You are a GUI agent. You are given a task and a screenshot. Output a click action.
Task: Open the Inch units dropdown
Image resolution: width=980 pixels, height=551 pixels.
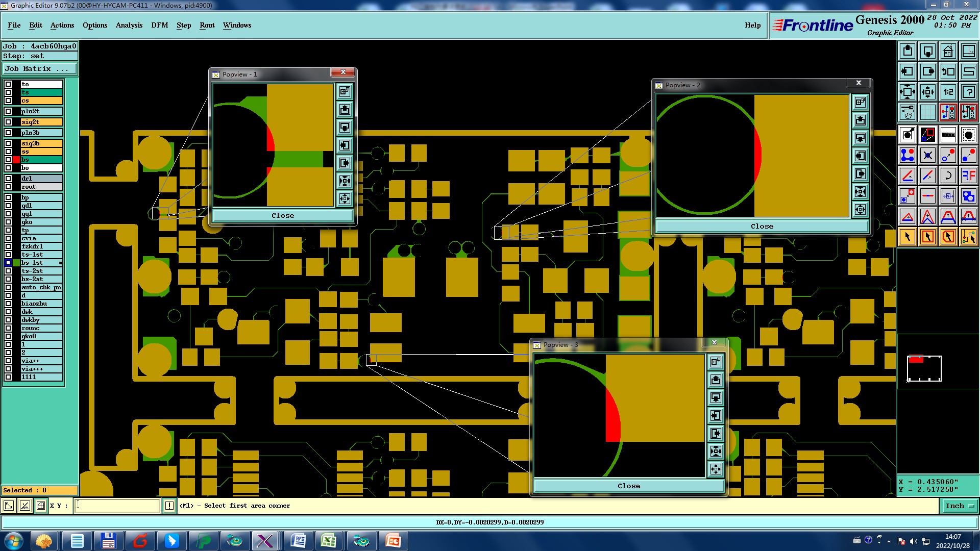coord(960,506)
